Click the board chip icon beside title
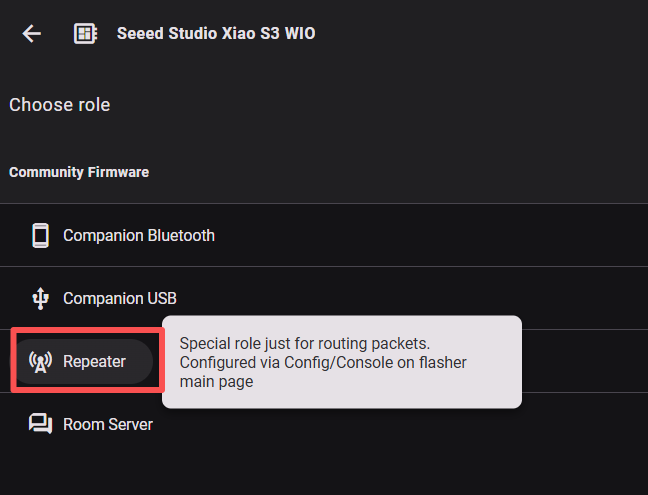This screenshot has width=648, height=495. pyautogui.click(x=86, y=33)
